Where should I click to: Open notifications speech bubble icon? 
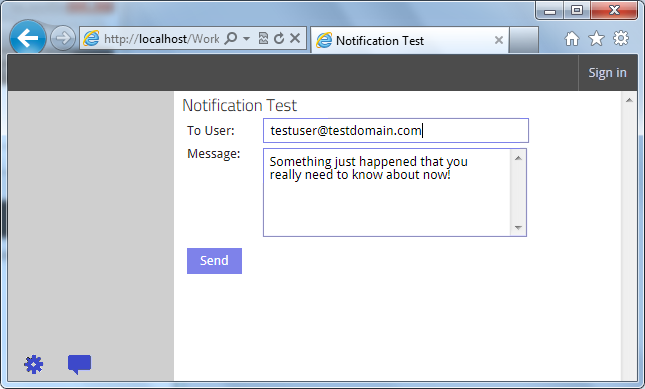79,365
